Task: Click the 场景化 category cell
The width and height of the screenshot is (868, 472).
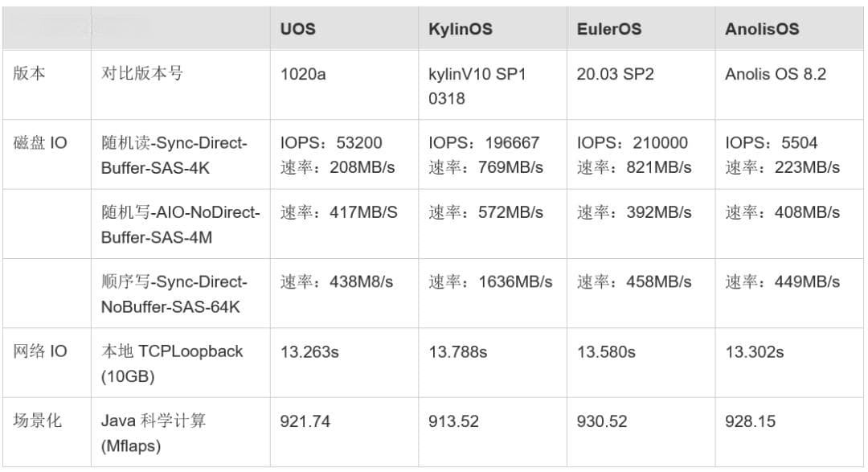Action: (47, 432)
